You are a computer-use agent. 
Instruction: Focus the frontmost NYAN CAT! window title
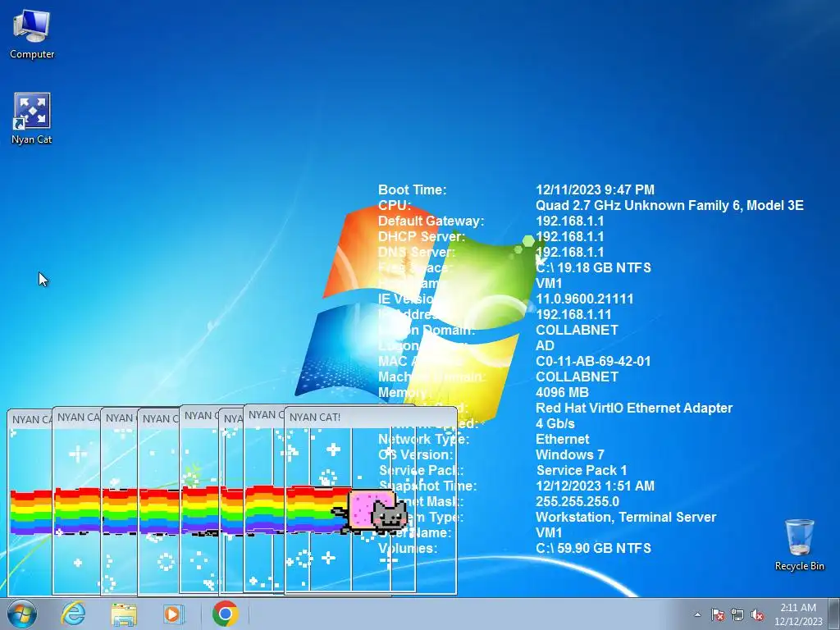[x=314, y=417]
